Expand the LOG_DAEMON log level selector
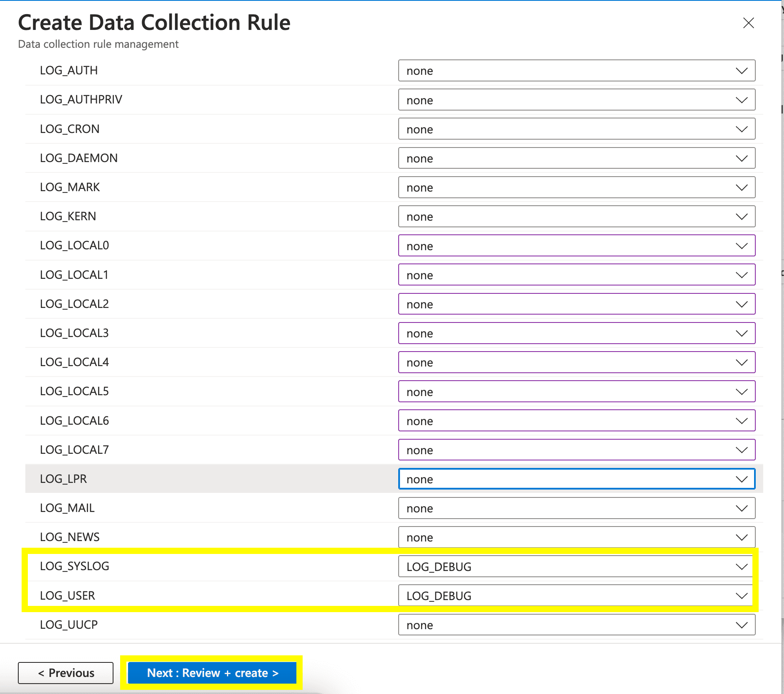This screenshot has width=784, height=694. [576, 158]
